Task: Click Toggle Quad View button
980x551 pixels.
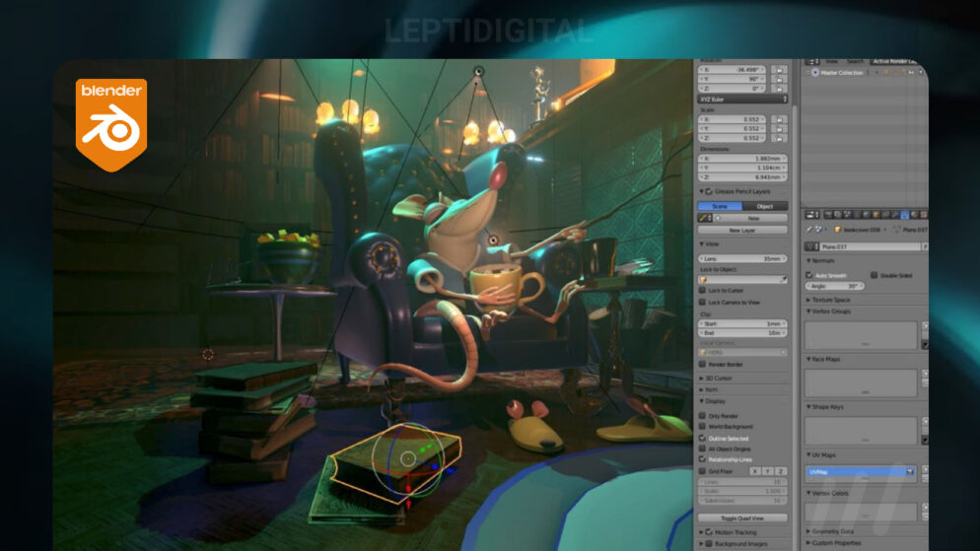Action: (x=742, y=517)
